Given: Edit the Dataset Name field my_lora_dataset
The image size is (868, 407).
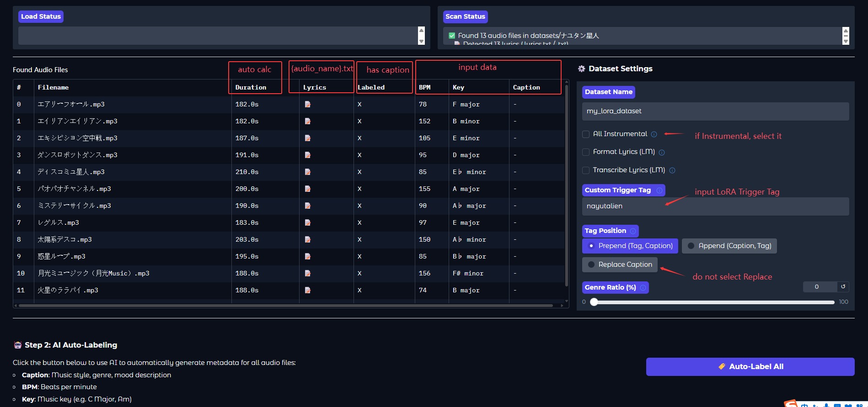Looking at the screenshot, I should [715, 111].
